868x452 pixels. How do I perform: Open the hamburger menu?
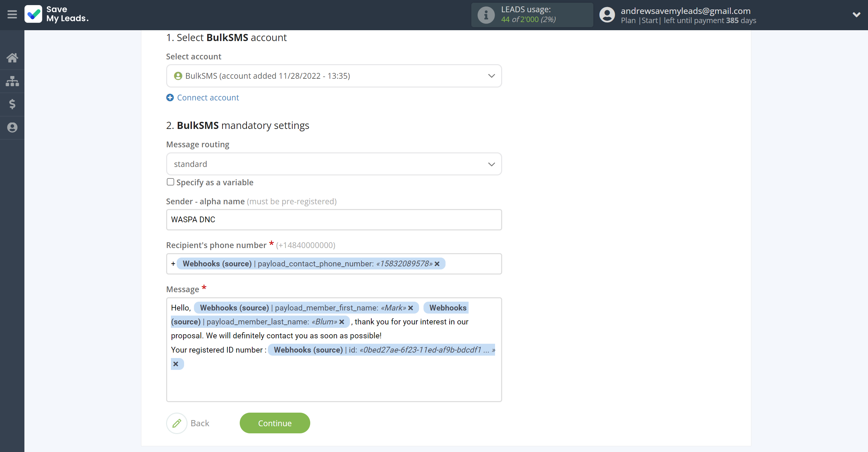click(12, 15)
